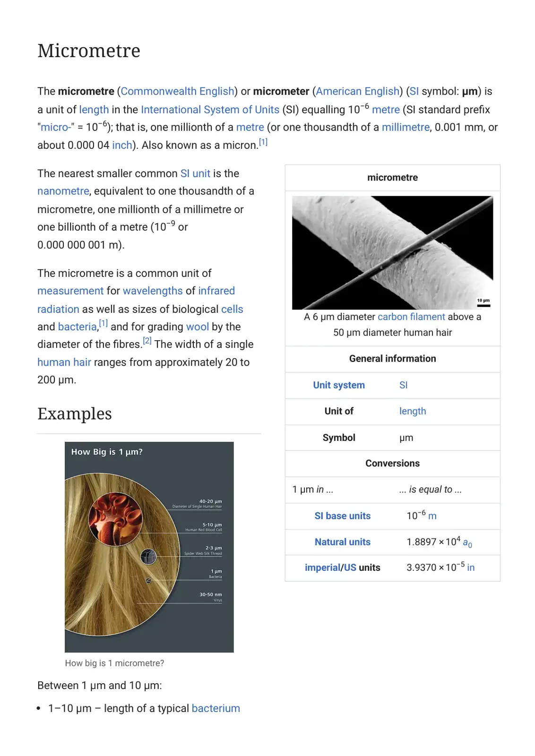Open the 'bacterium' link in the list
The height and width of the screenshot is (756, 535).
(x=216, y=708)
